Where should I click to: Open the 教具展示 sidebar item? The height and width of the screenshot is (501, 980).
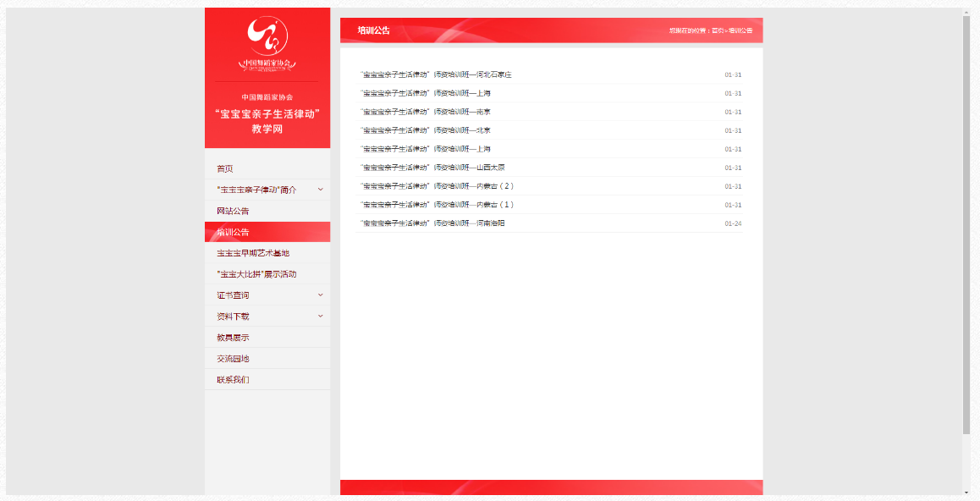tap(233, 338)
